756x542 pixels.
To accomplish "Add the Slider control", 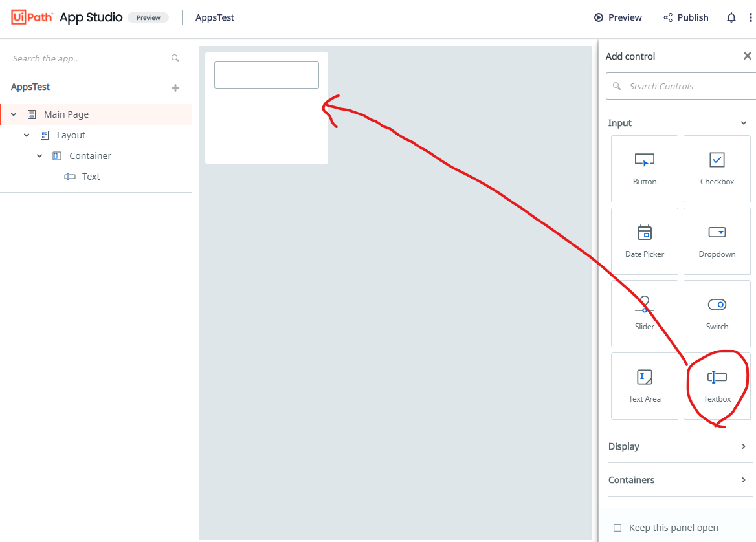I will [x=644, y=314].
